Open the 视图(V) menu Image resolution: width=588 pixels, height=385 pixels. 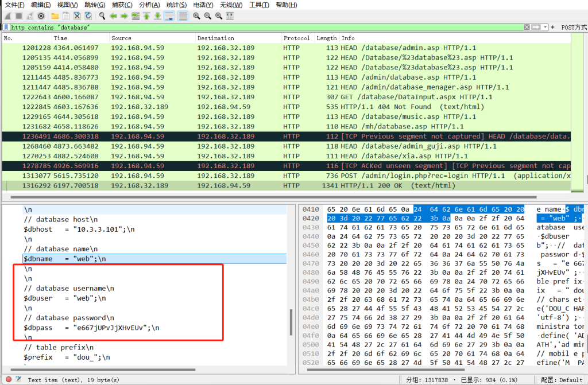(x=68, y=5)
